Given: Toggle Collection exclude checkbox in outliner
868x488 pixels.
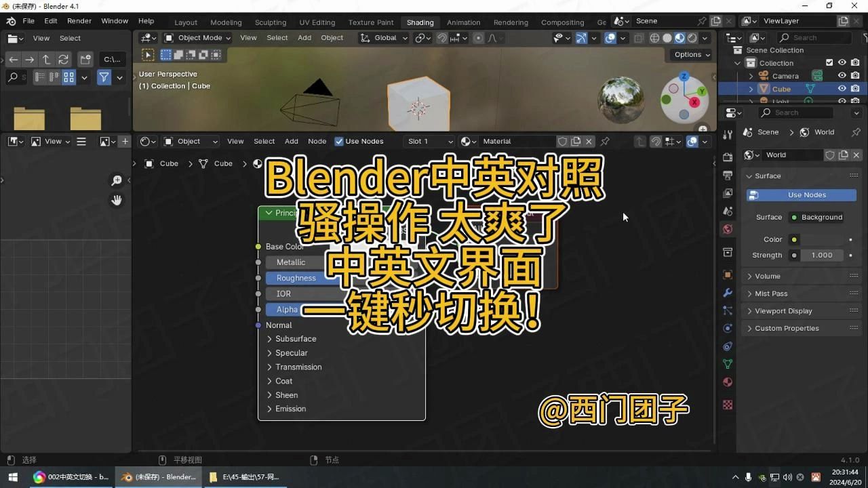Looking at the screenshot, I should click(x=829, y=63).
